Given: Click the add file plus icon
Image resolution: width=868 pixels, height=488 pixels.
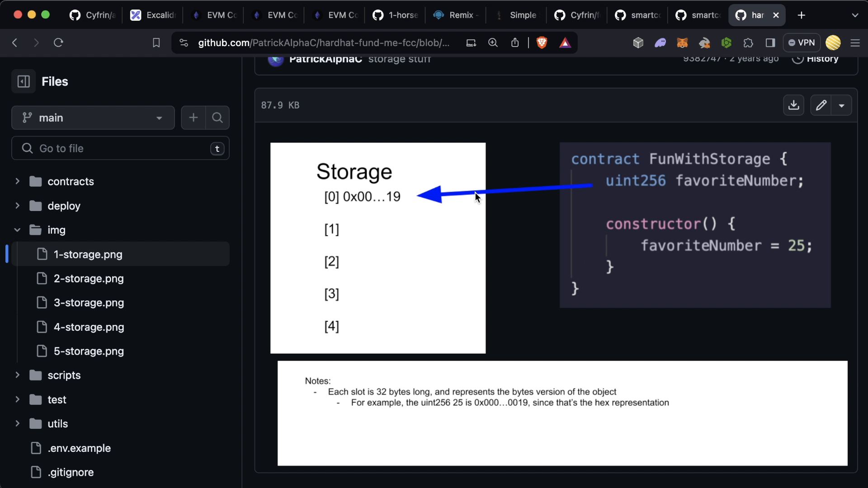Looking at the screenshot, I should tap(193, 118).
